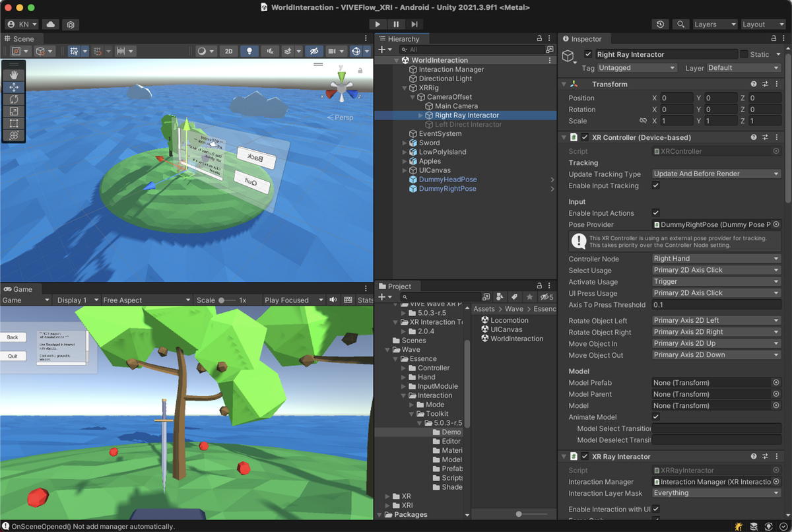This screenshot has height=532, width=792.
Task: Click the global search magnifier icon
Action: 680,24
